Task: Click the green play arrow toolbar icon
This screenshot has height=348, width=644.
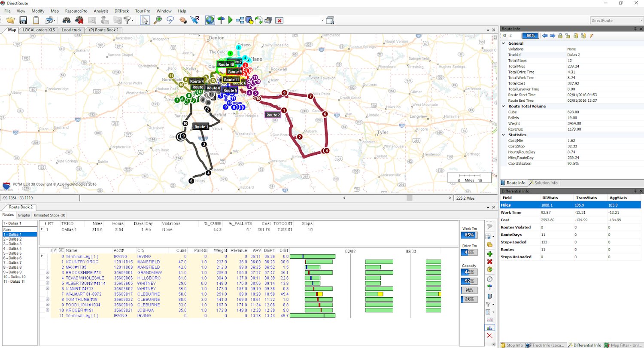Action: pyautogui.click(x=229, y=20)
